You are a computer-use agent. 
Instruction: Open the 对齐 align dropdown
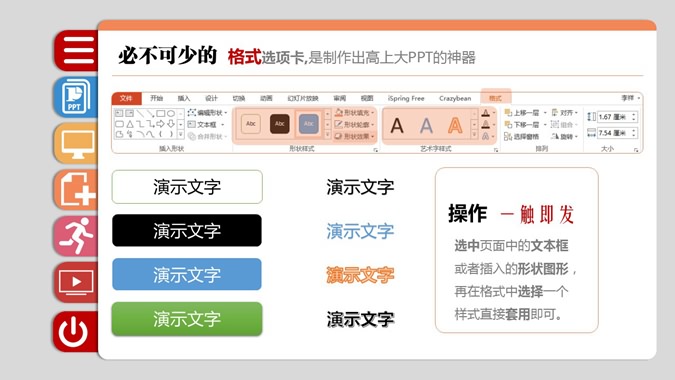coord(565,113)
